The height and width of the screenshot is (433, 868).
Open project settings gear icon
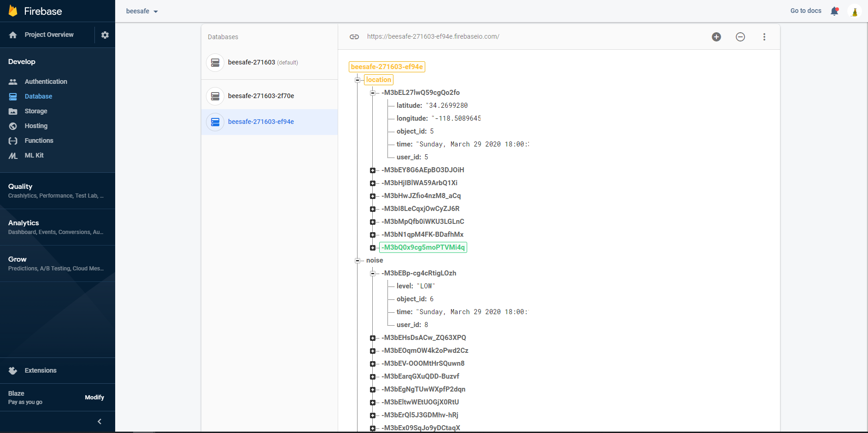point(105,35)
